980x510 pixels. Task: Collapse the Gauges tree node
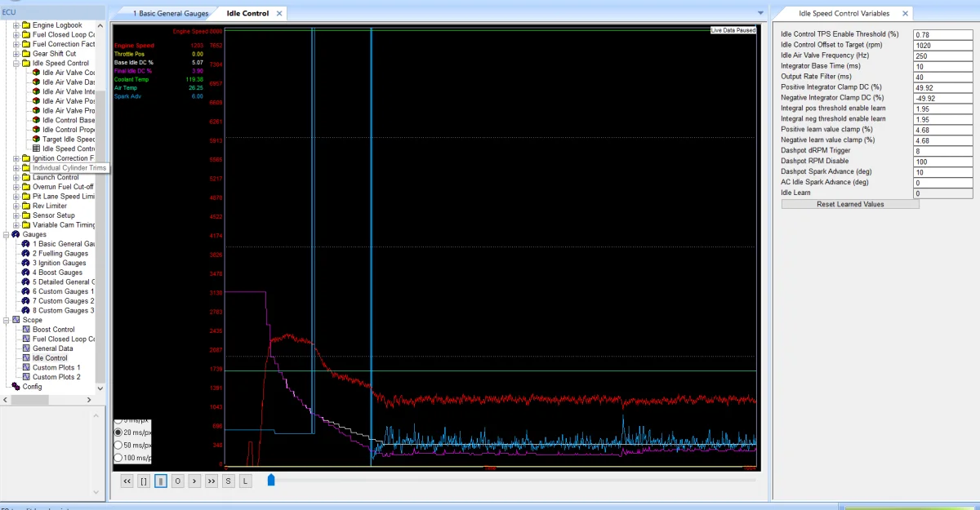point(7,234)
